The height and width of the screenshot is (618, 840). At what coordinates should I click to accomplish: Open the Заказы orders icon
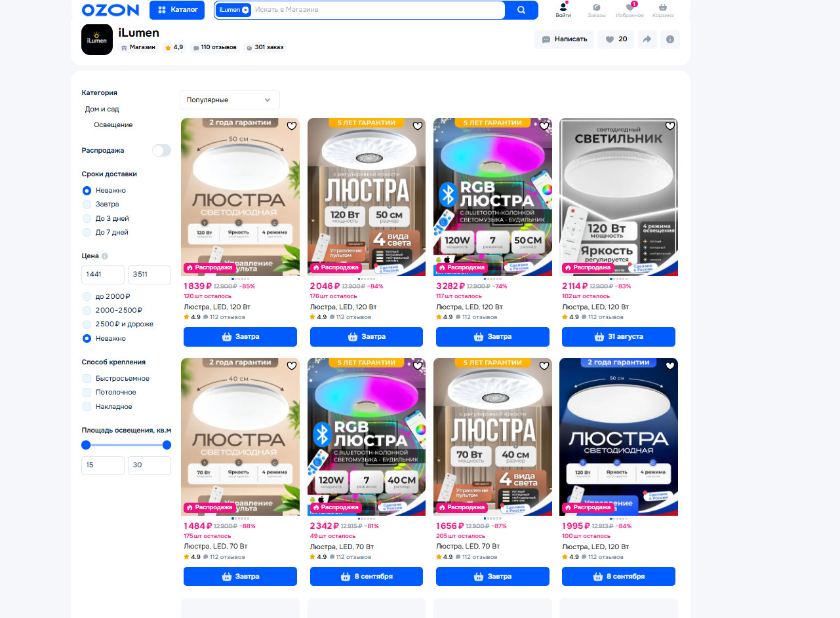point(597,10)
